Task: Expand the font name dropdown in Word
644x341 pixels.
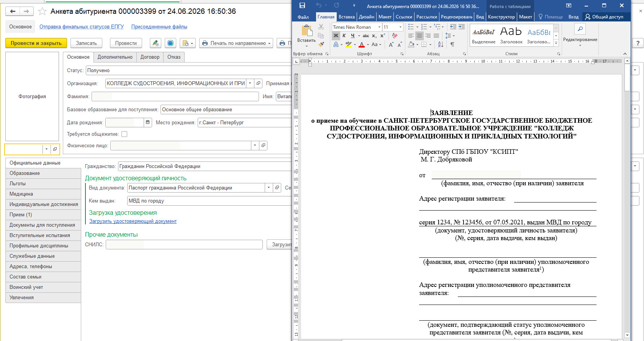Action: point(379,27)
